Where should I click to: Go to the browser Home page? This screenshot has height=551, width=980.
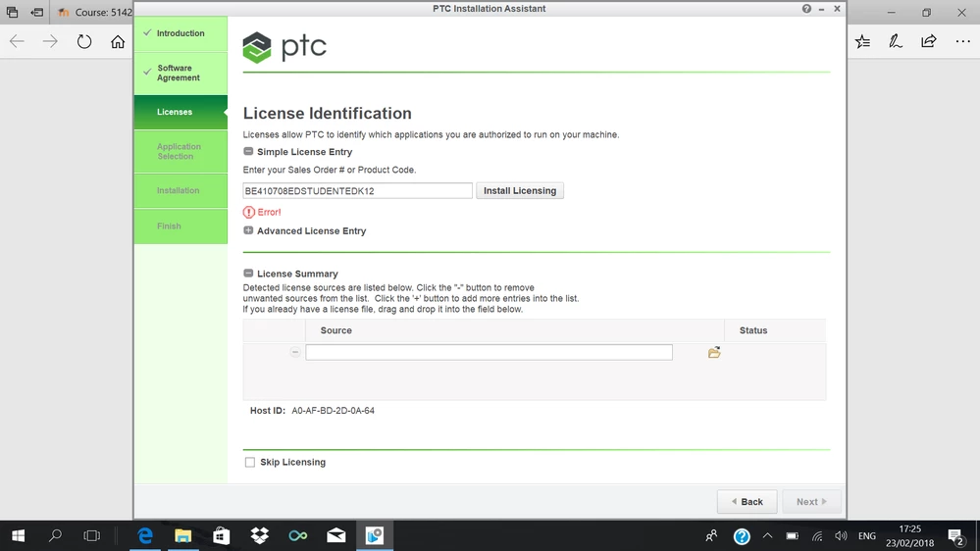click(118, 42)
